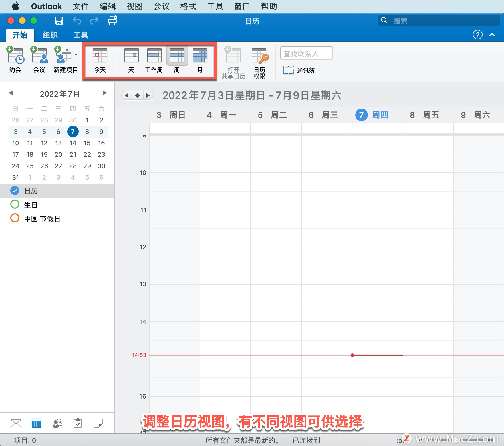The height and width of the screenshot is (446, 504).
Task: Go to previous week with left arrow
Action: (x=127, y=95)
